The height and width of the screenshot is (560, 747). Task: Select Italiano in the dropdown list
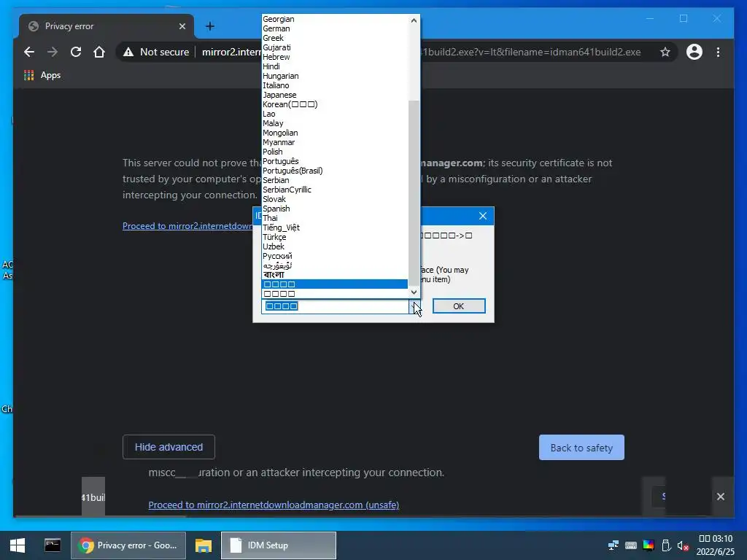coord(334,86)
